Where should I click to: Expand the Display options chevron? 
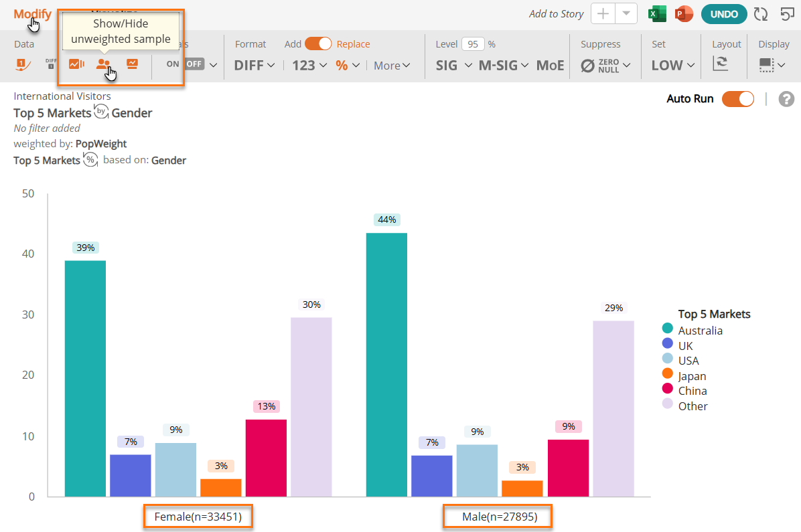click(x=781, y=66)
